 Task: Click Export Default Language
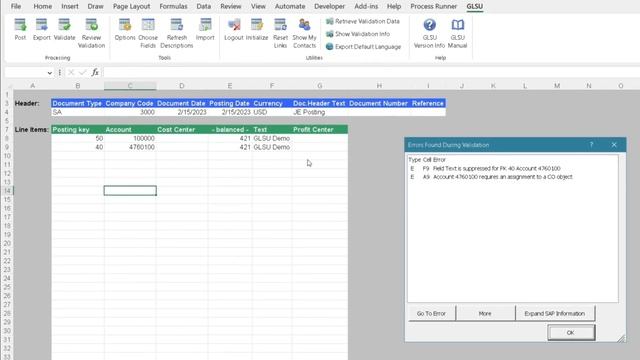363,47
